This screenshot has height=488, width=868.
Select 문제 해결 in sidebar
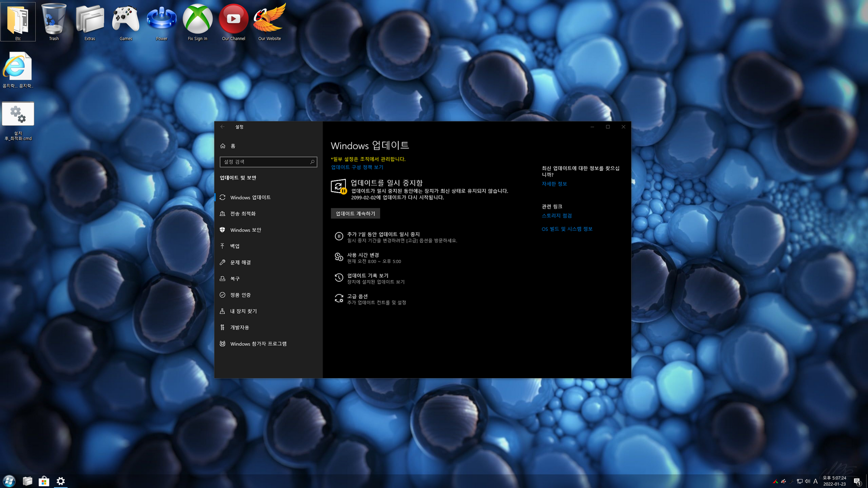268,262
